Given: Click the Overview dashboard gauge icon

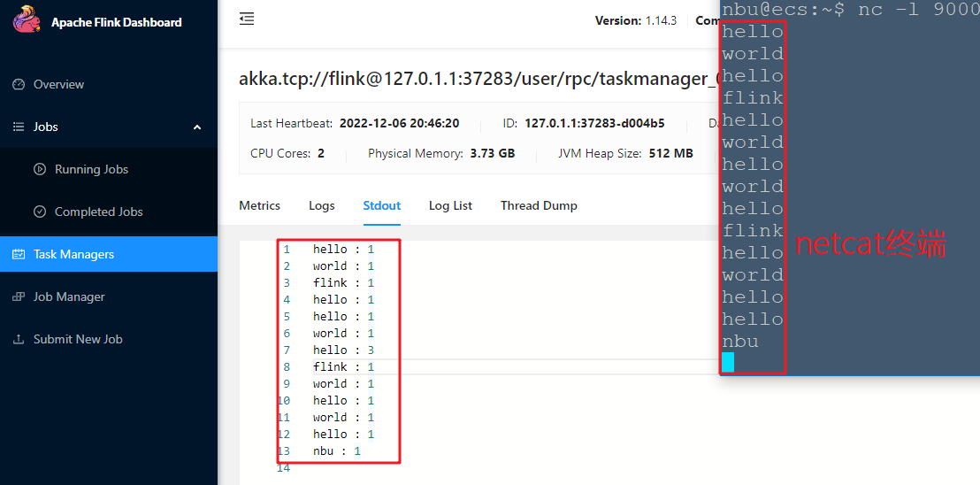Looking at the screenshot, I should pyautogui.click(x=18, y=84).
